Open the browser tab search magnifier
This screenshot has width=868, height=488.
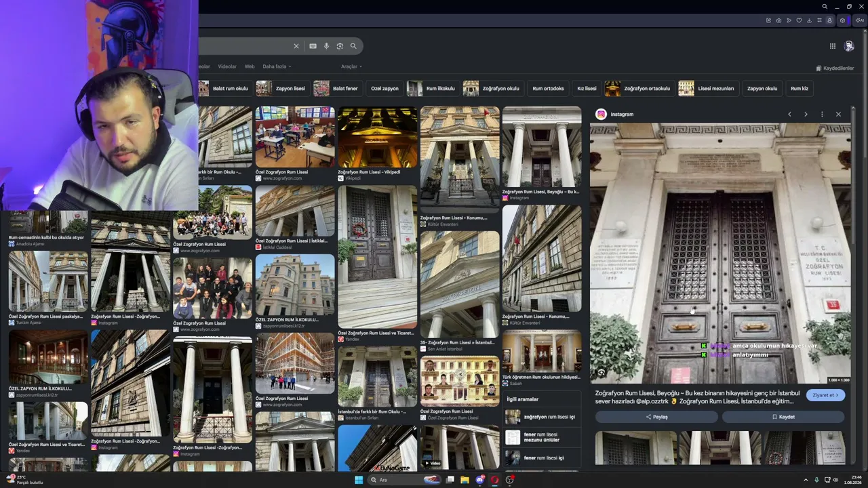pyautogui.click(x=825, y=7)
